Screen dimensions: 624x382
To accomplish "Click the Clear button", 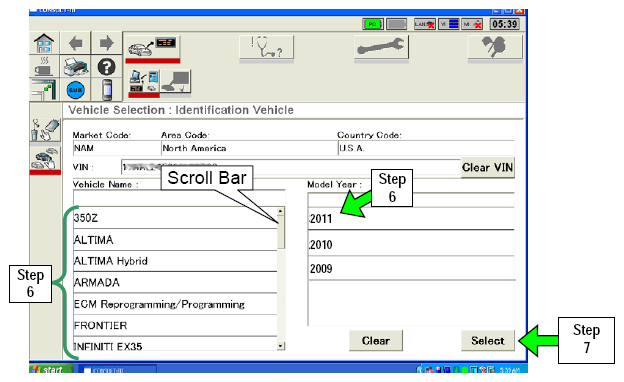I will click(376, 341).
